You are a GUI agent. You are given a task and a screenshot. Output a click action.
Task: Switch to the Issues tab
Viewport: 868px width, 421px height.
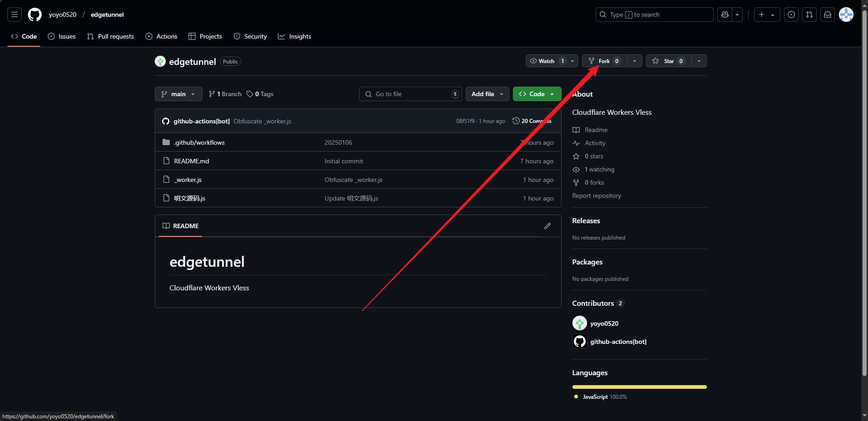(62, 36)
